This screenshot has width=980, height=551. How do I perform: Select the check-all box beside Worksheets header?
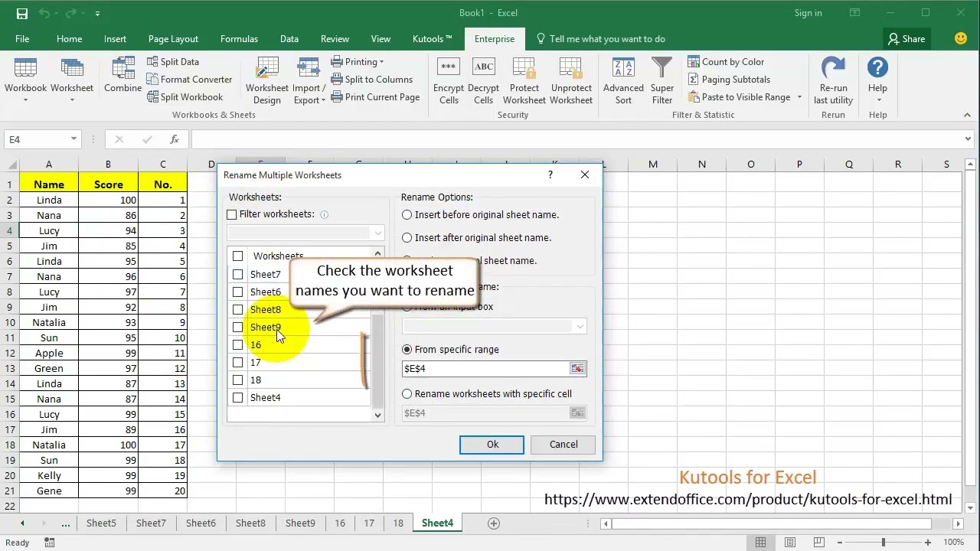pyautogui.click(x=238, y=256)
